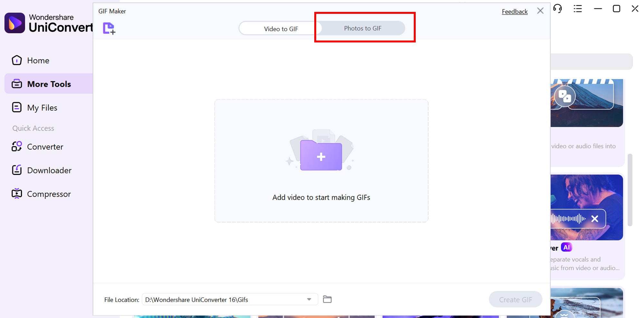
Task: Switch to the Photos to GIF tab
Action: (363, 28)
